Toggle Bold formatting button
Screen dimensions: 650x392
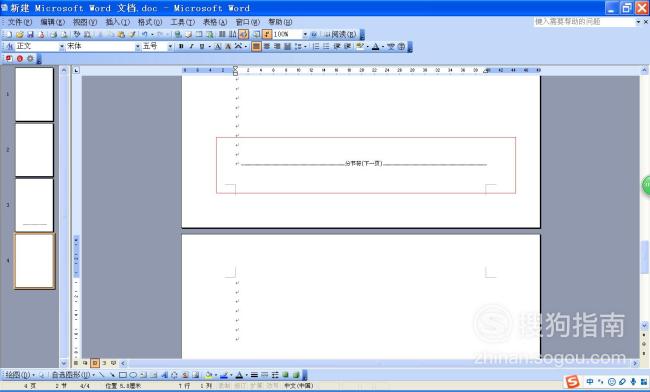181,46
